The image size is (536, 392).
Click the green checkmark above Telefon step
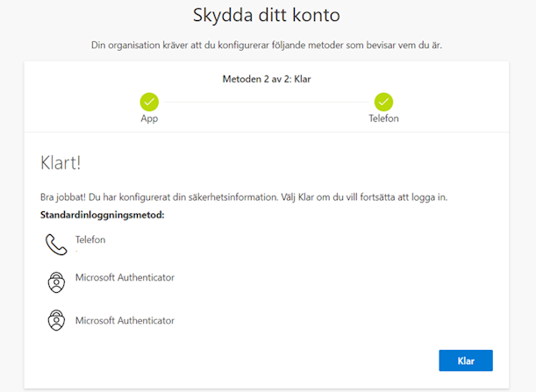coord(383,102)
